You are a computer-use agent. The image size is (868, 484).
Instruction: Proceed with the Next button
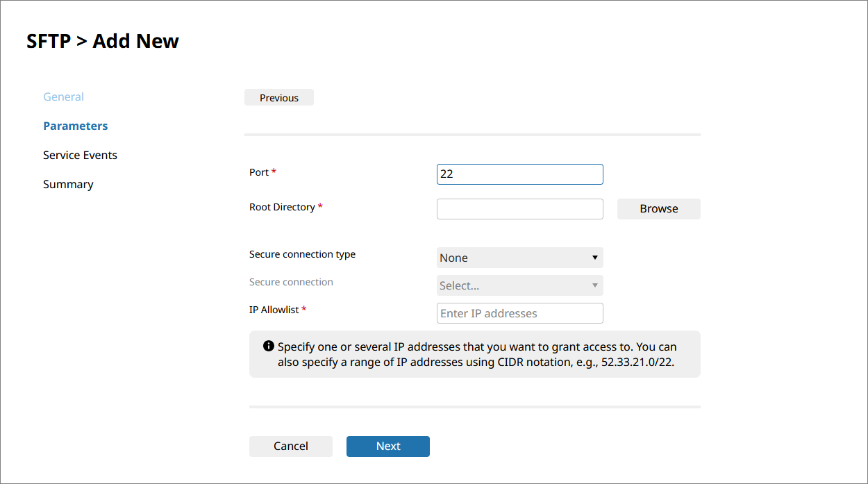pyautogui.click(x=387, y=446)
